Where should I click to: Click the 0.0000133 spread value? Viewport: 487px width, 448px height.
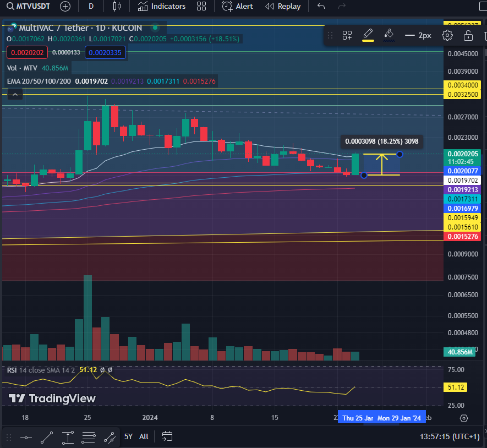point(66,52)
